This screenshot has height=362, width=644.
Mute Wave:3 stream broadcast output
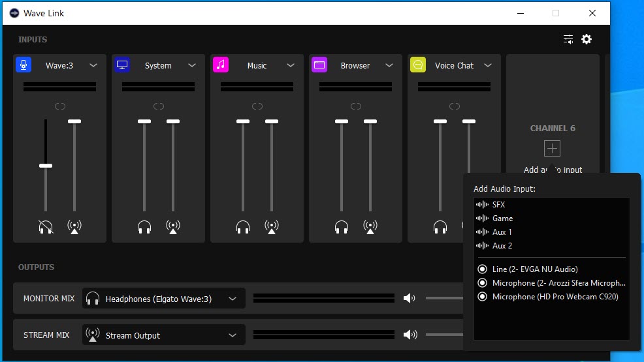74,227
